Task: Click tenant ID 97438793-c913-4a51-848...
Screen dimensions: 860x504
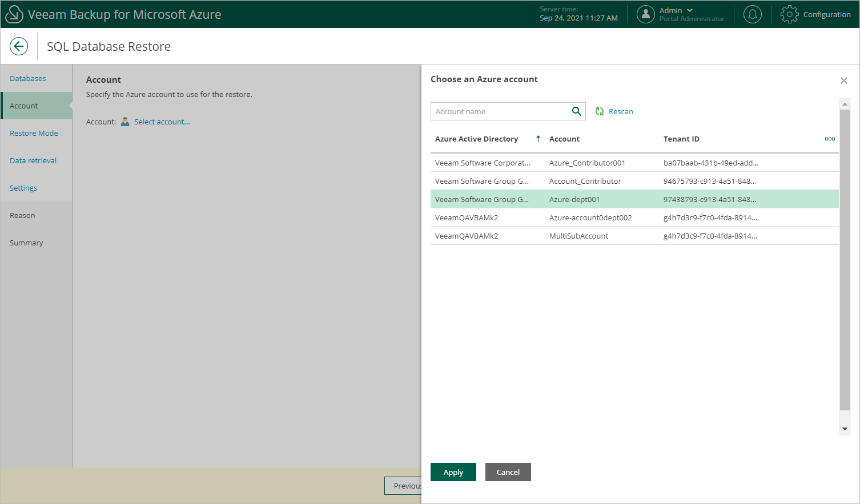Action: (710, 199)
